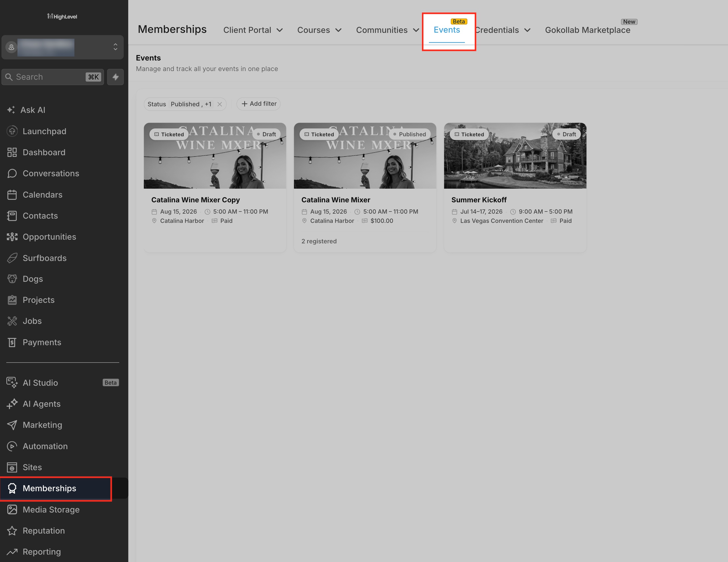Click the Jobs tools icon

12,321
